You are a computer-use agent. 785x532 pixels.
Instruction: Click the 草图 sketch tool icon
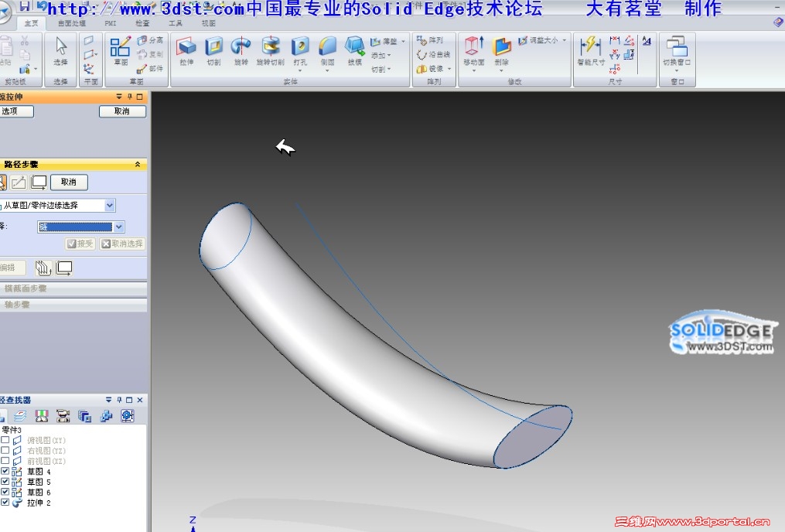click(120, 46)
